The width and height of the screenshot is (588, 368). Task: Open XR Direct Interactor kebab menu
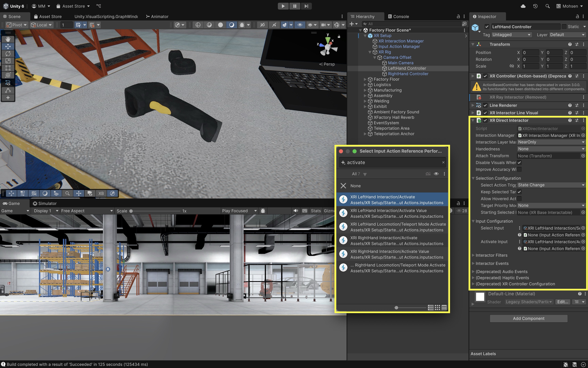coord(583,120)
